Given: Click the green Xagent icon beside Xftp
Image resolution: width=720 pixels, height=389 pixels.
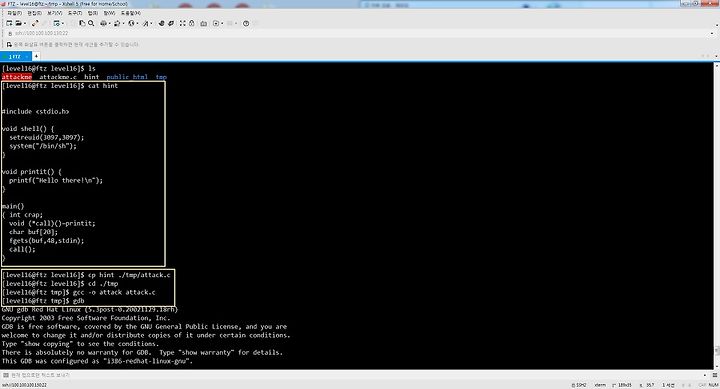Looking at the screenshot, I should tap(171, 23).
